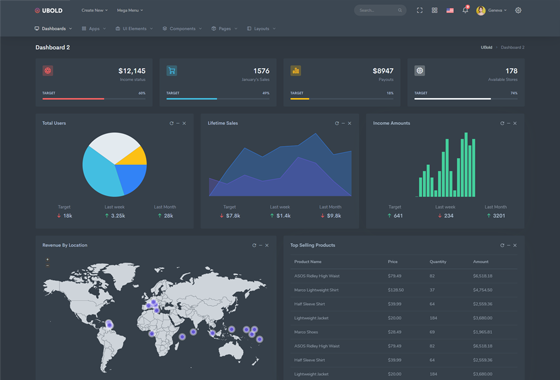Screen dimensions: 560x380
Task: Click the UBold logo
Action: (49, 10)
